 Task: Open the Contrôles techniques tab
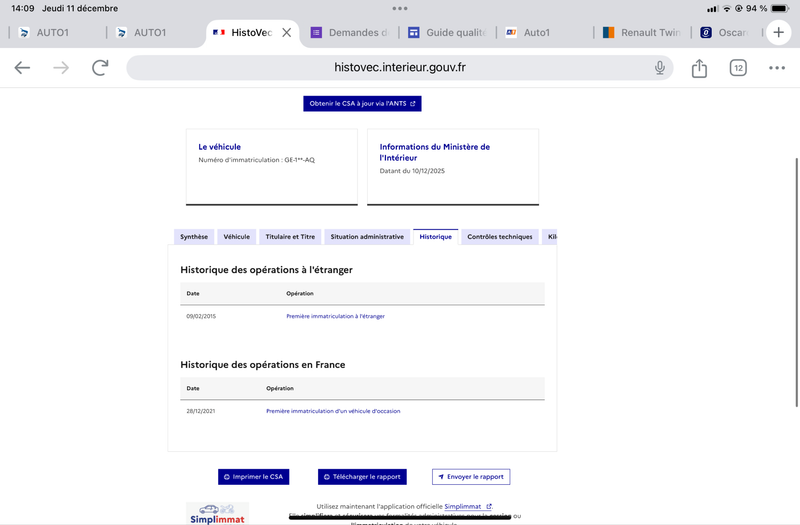pos(499,237)
